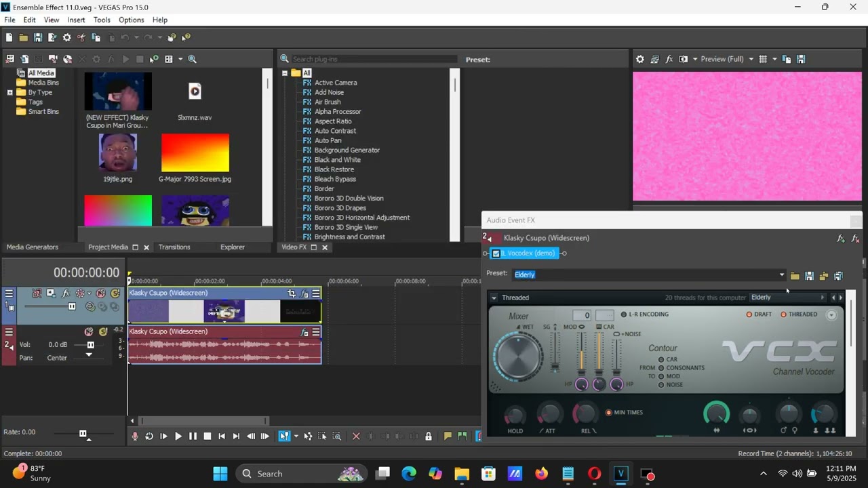This screenshot has width=868, height=488.
Task: Save the project using the floppy disk icon
Action: pyautogui.click(x=38, y=38)
